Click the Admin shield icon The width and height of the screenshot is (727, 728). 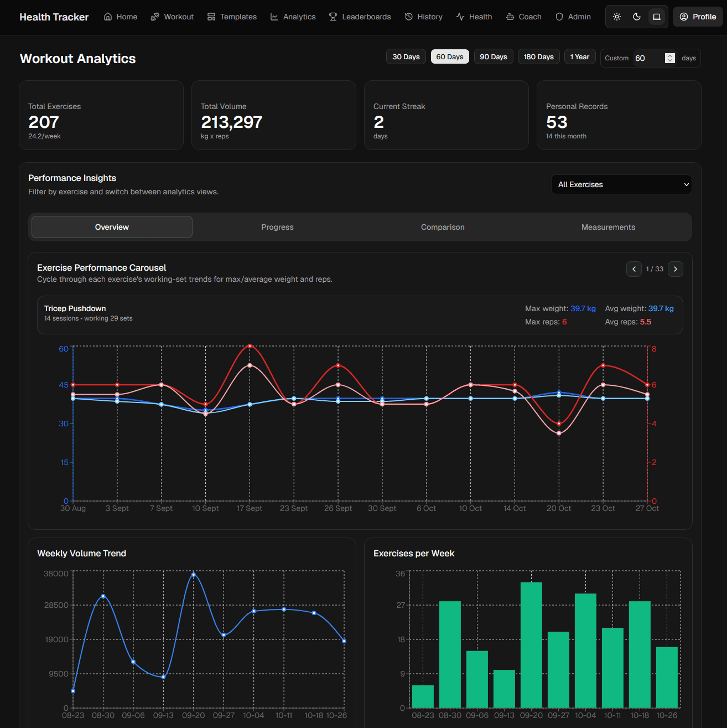tap(559, 17)
